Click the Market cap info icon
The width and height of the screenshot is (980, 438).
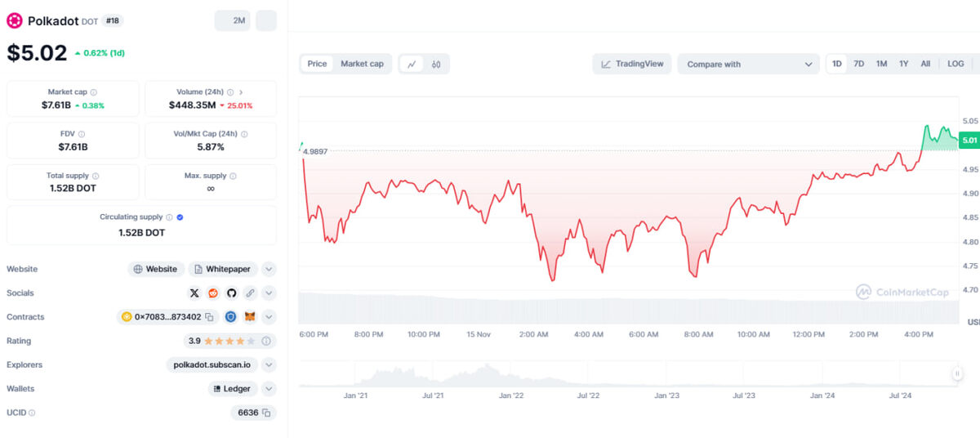[94, 92]
